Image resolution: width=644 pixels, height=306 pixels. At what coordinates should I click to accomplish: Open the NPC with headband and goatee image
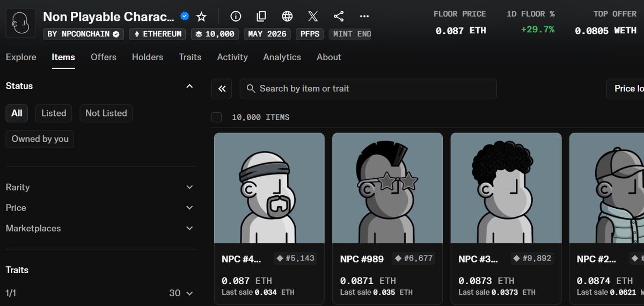coord(269,188)
